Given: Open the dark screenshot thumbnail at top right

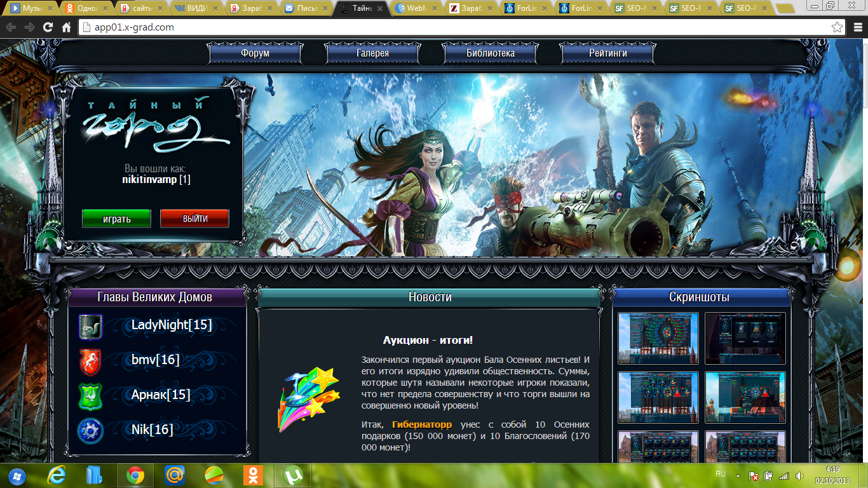Looking at the screenshot, I should (x=745, y=338).
